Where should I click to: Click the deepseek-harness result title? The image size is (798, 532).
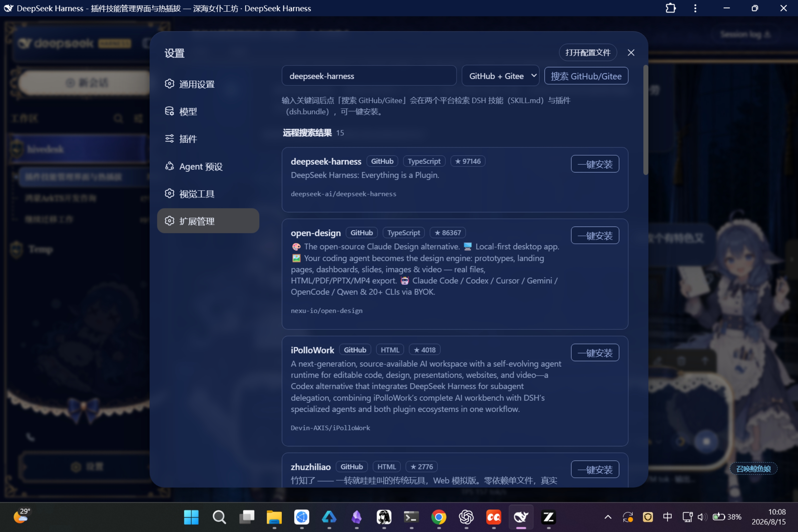pos(326,161)
